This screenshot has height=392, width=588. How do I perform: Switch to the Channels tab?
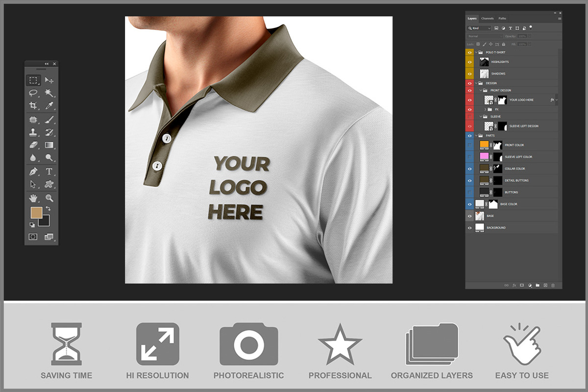click(x=487, y=19)
